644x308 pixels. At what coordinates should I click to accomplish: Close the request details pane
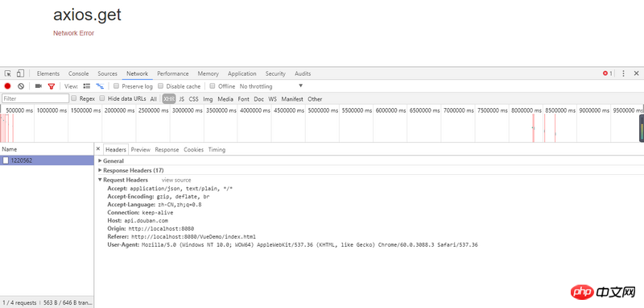pyautogui.click(x=97, y=149)
